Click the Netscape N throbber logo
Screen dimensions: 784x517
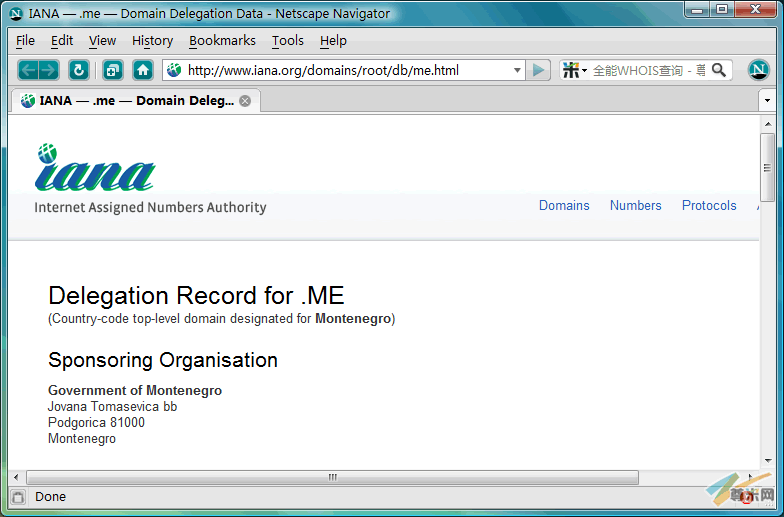click(758, 70)
